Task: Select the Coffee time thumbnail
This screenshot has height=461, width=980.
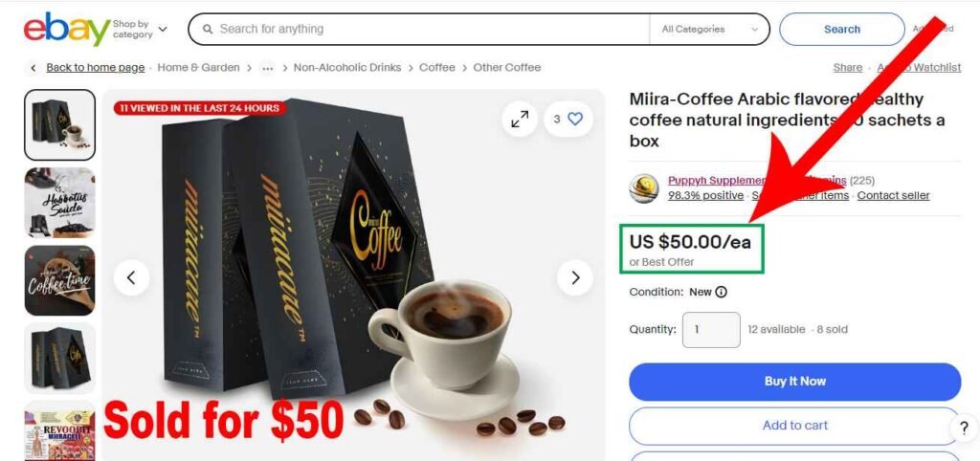Action: pos(60,280)
